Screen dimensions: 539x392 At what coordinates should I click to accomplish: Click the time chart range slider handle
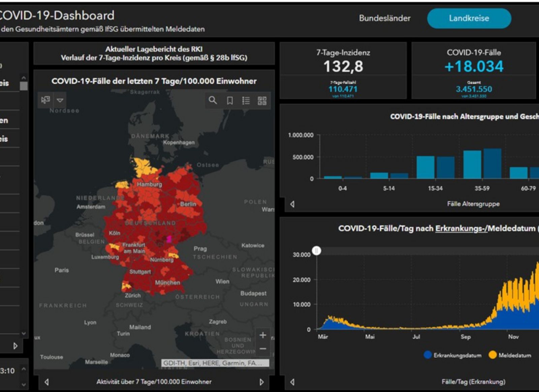(317, 251)
